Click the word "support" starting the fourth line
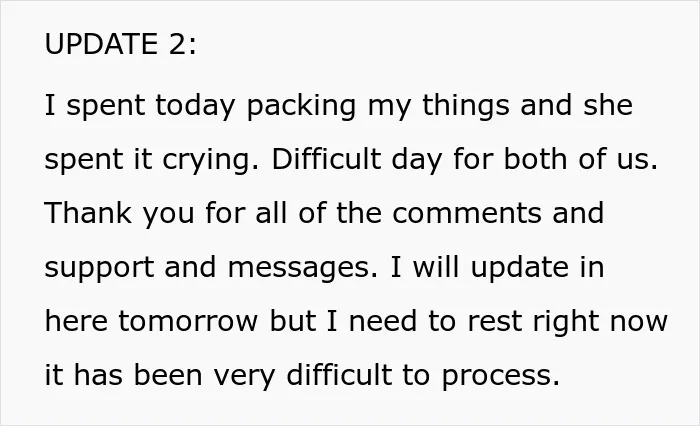Screen dimensions: 700x426 [99, 269]
